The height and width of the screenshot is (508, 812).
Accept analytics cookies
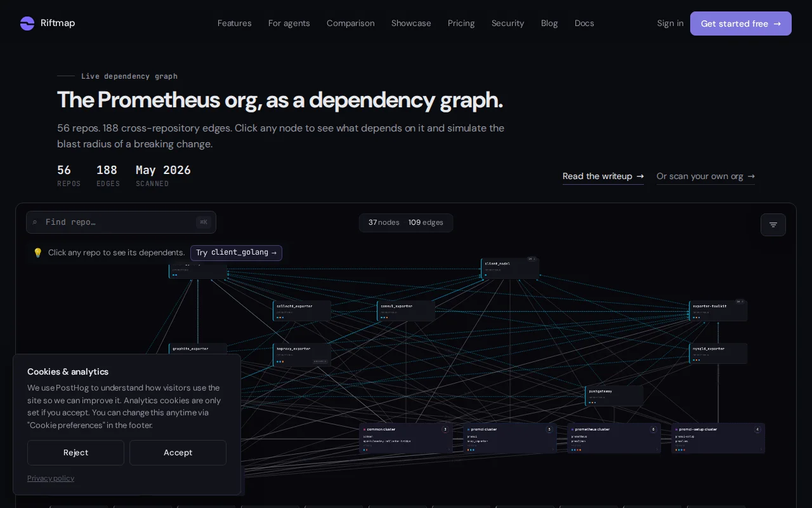pos(178,453)
